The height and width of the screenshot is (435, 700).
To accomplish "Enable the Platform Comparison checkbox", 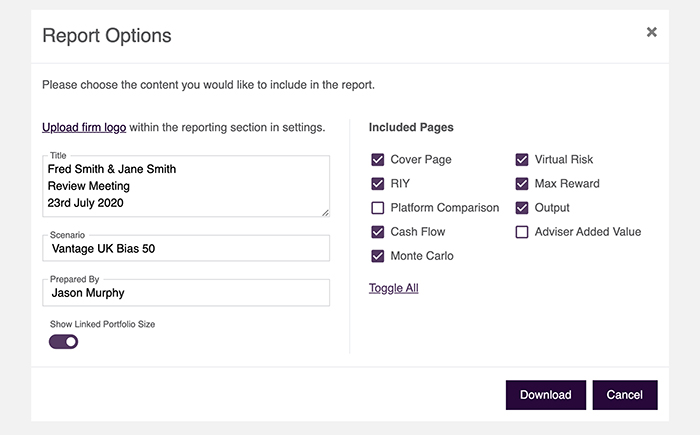I will 378,208.
